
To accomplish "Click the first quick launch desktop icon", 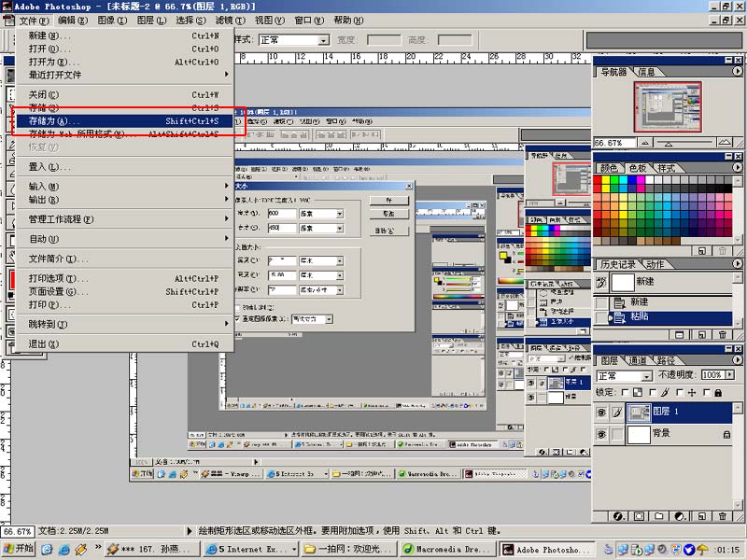I will [46, 549].
